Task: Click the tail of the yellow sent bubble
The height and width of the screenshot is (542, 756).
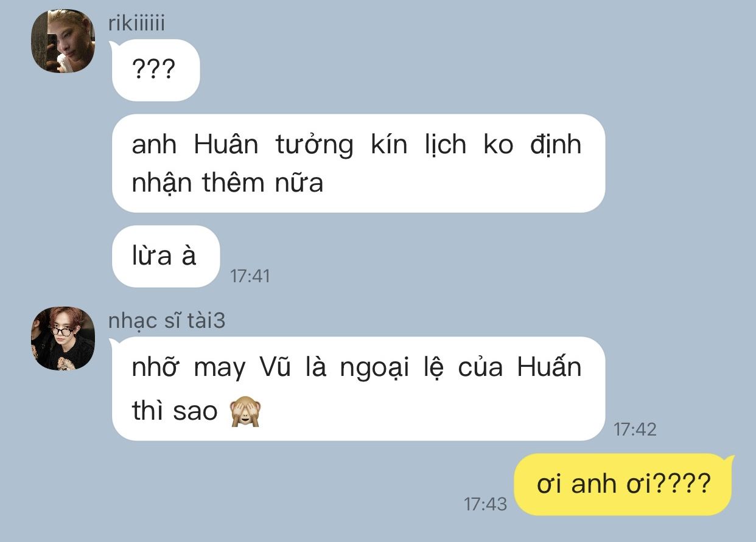Action: pyautogui.click(x=730, y=460)
